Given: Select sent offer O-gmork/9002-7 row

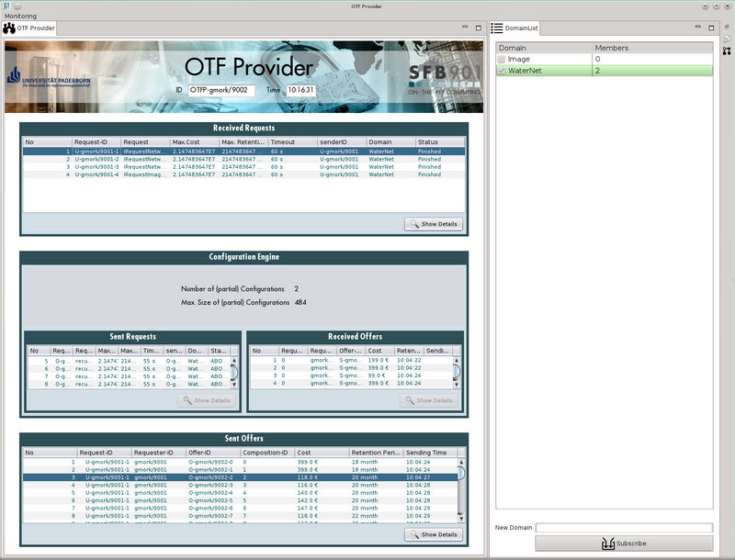Looking at the screenshot, I should click(x=241, y=516).
